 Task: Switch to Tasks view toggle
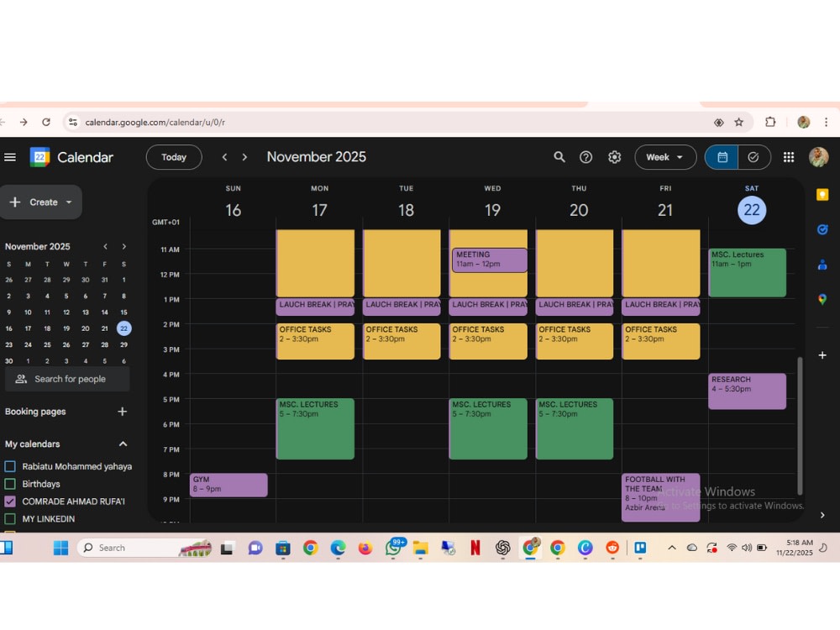[753, 157]
